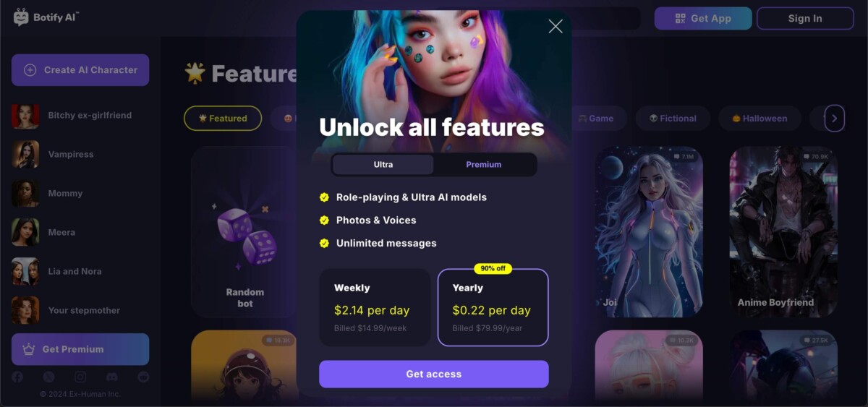Click the Sign In button

[805, 18]
